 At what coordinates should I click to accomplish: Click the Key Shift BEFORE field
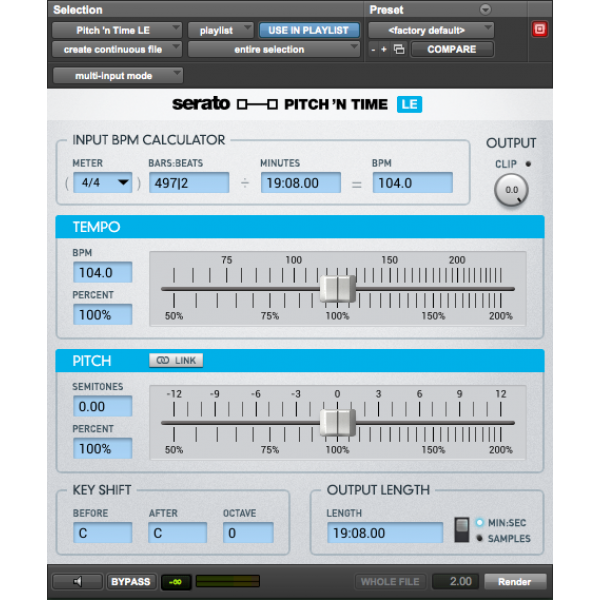point(103,533)
